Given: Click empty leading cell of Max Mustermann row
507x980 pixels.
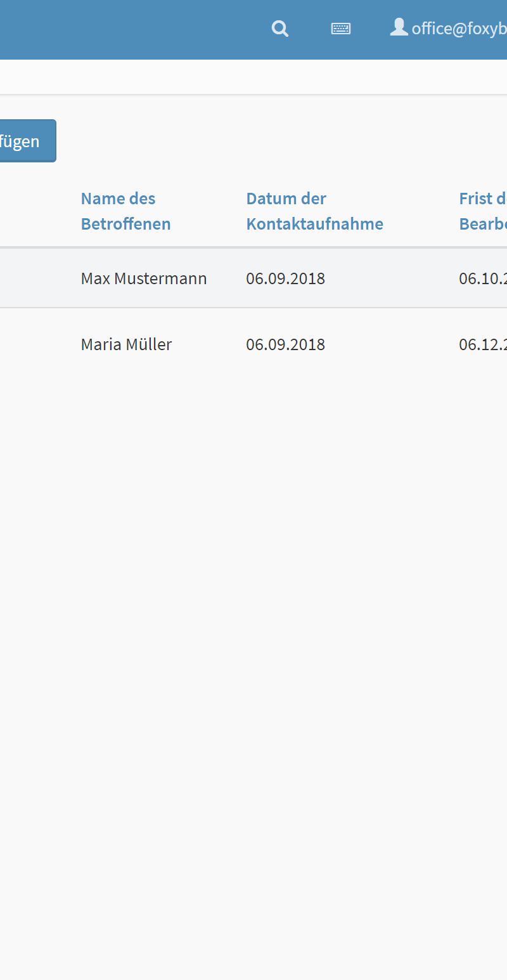Looking at the screenshot, I should click(35, 278).
